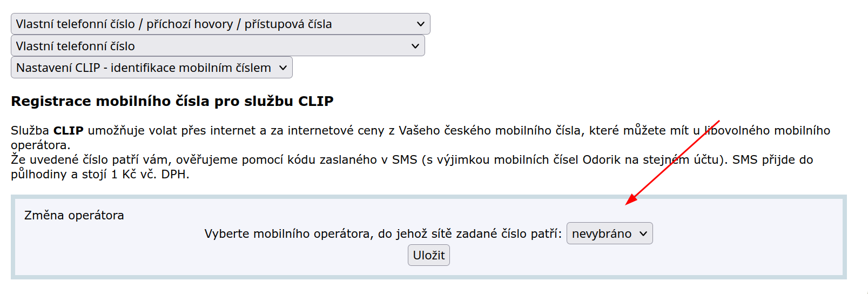Click the word "Odorik" in the paragraph
Screen dimensions: 868x294
pos(600,160)
